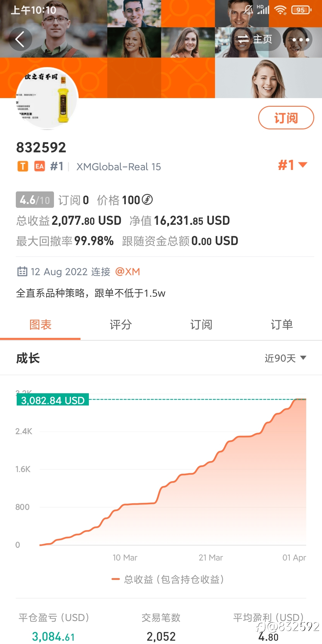Viewport: 322px width, 644px height.
Task: Tap the 订阅 subscribe button
Action: coord(286,118)
